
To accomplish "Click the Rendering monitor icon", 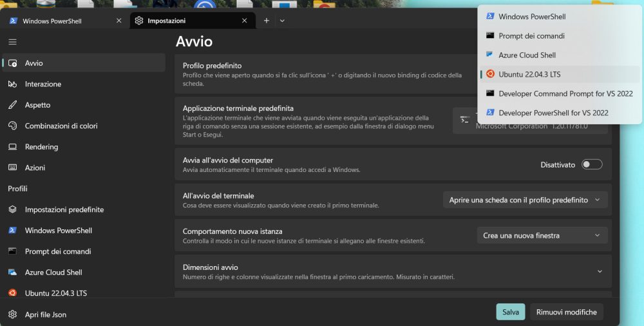I will tap(12, 147).
